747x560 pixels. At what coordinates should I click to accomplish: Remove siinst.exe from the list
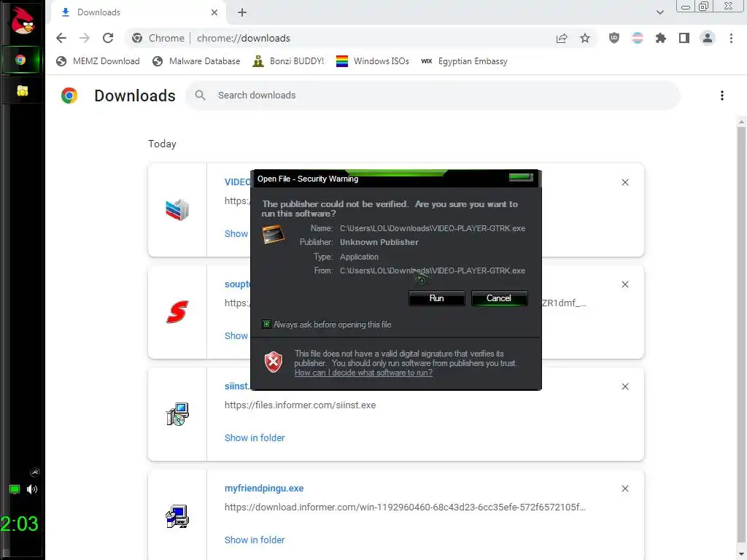pos(625,386)
